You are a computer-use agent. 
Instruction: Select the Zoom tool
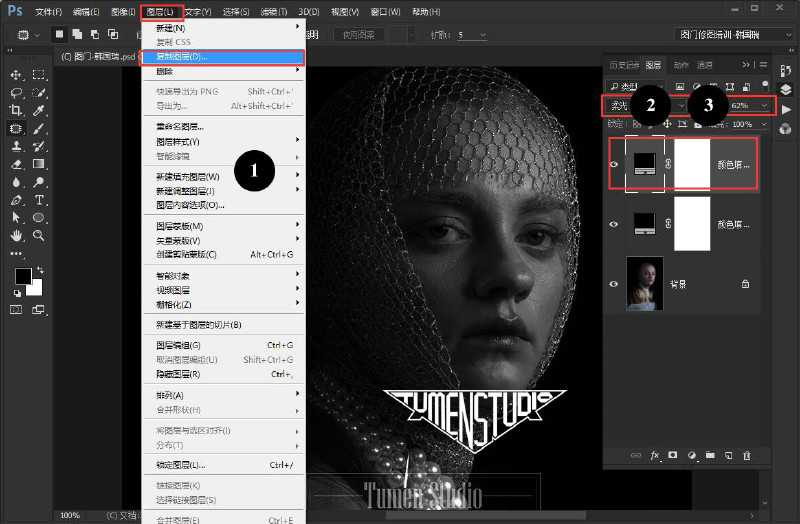(39, 235)
